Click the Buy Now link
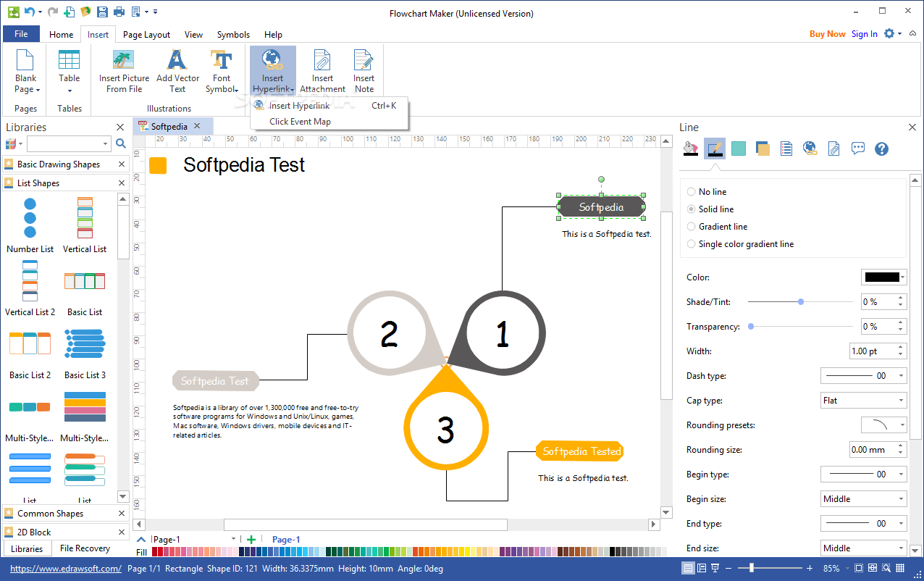 827,34
